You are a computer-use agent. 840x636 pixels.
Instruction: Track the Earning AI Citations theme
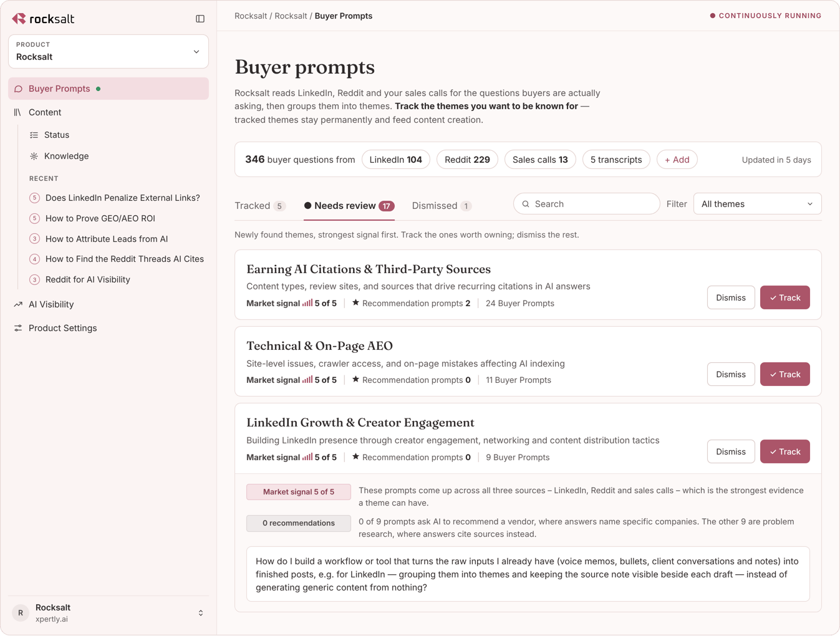pyautogui.click(x=784, y=297)
